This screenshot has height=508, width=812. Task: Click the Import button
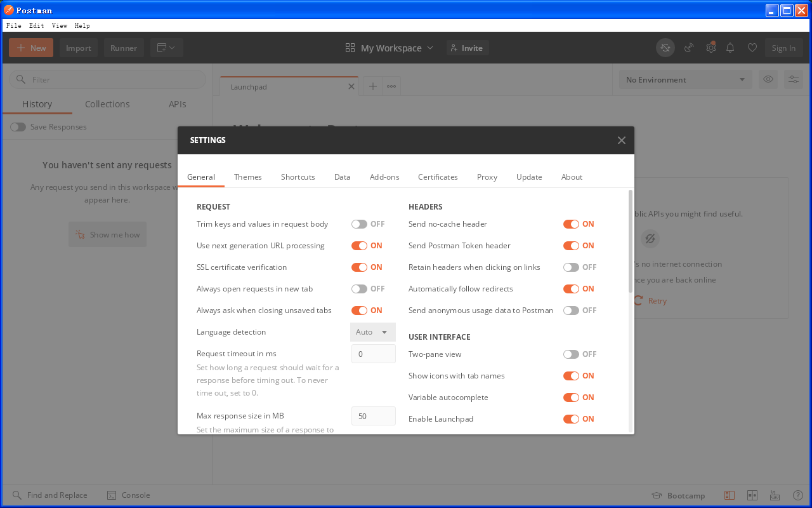tap(79, 48)
